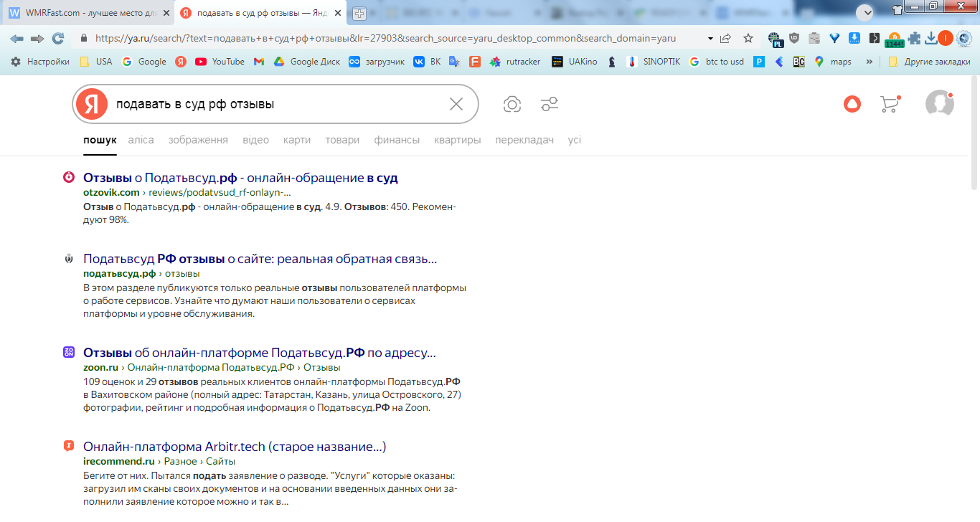Launch the Alice assistant red icon
This screenshot has width=980, height=522.
point(852,104)
